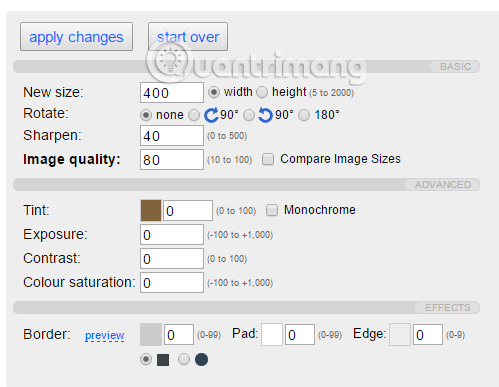Image resolution: width=499 pixels, height=387 pixels.
Task: Click the New size input field
Action: (x=172, y=92)
